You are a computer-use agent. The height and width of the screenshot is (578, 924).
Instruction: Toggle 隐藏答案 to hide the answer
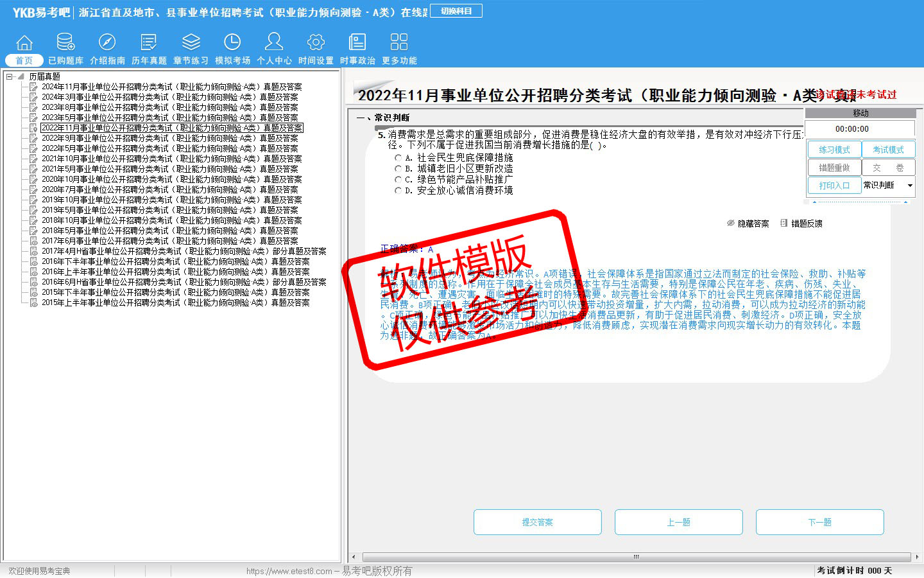tap(748, 223)
